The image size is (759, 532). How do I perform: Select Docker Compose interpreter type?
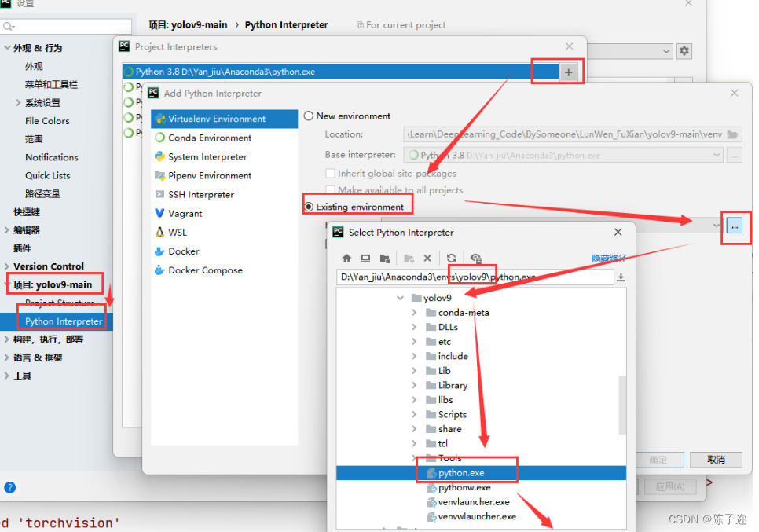pyautogui.click(x=225, y=270)
